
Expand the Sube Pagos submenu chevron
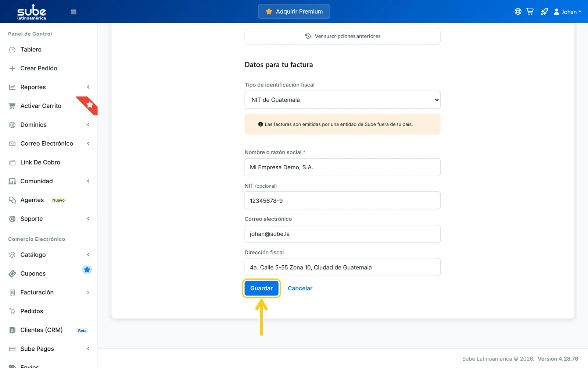[x=88, y=349]
